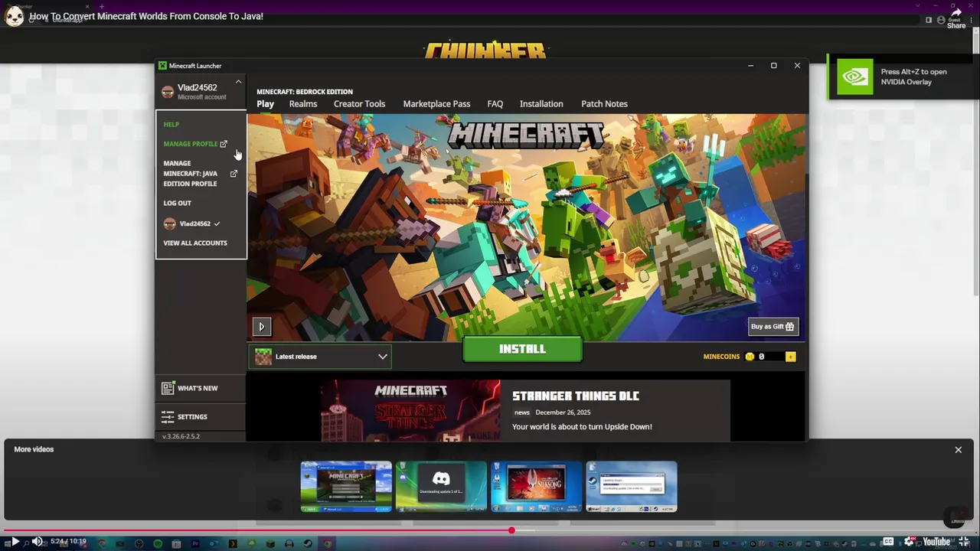Click the Vlad24562 account avatar at top
The height and width of the screenshot is (551, 980).
coord(168,92)
